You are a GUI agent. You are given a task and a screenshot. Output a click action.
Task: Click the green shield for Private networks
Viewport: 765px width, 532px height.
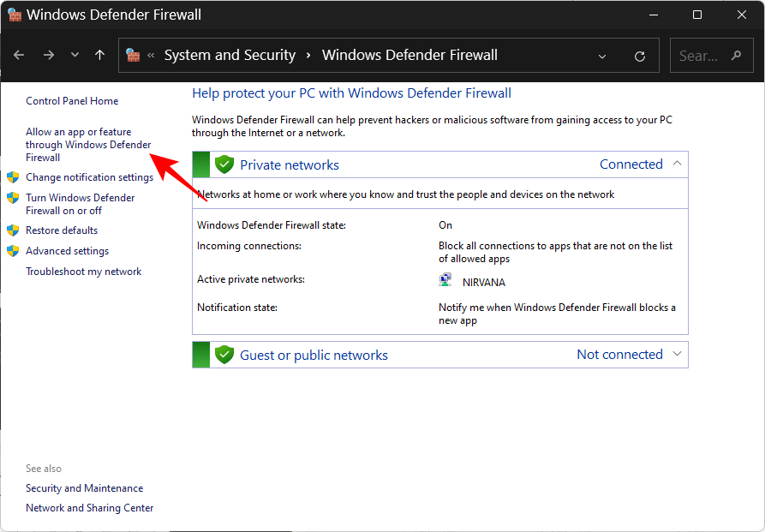tap(224, 164)
